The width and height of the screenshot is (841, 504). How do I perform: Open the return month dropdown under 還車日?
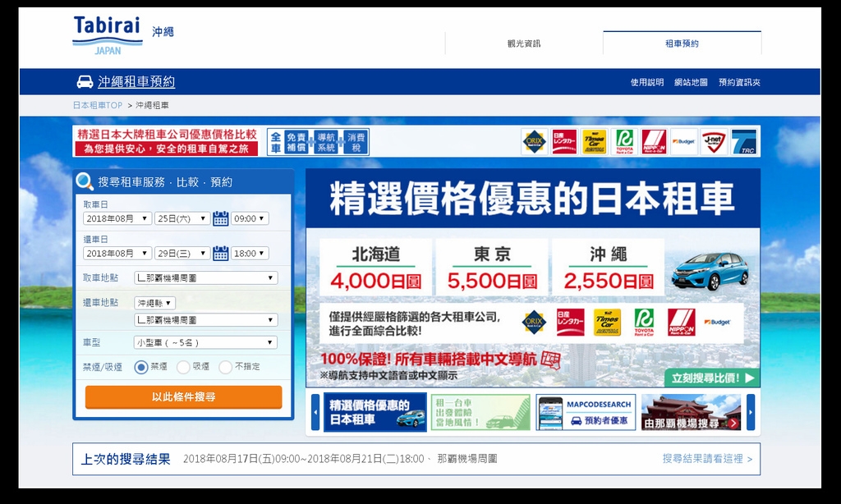117,253
